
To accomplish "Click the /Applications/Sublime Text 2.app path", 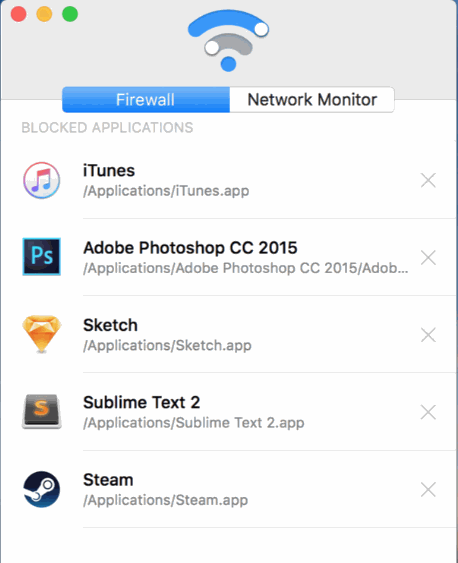I will coord(193,423).
